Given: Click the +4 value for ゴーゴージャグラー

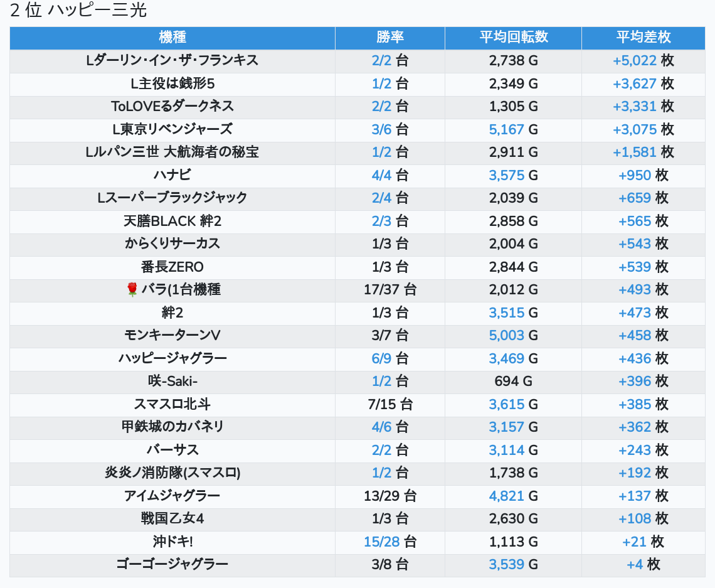Looking at the screenshot, I should click(635, 564).
